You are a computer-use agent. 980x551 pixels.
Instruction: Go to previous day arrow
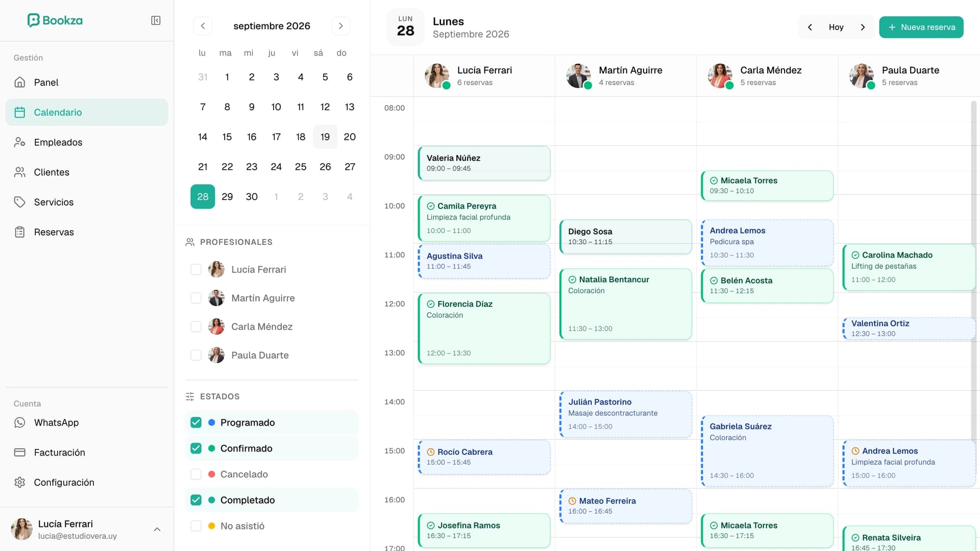[810, 27]
